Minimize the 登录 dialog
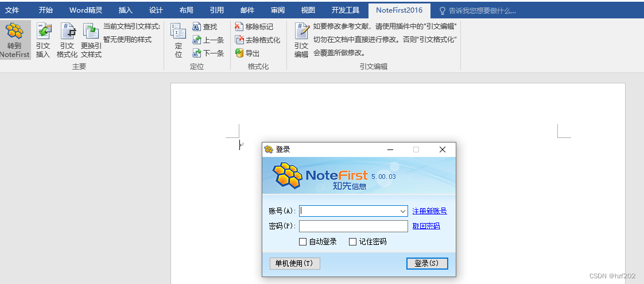The width and height of the screenshot is (644, 284). pyautogui.click(x=391, y=150)
